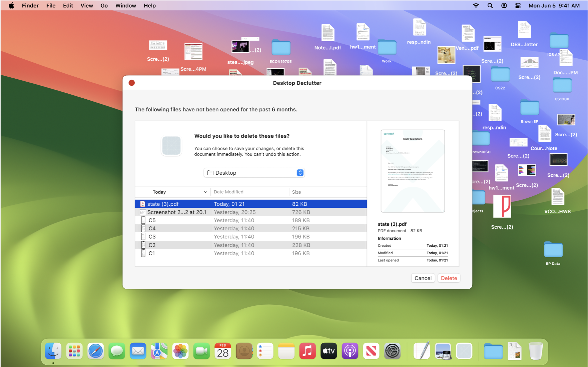Select file C5 in the list
588x367 pixels.
(x=251, y=220)
